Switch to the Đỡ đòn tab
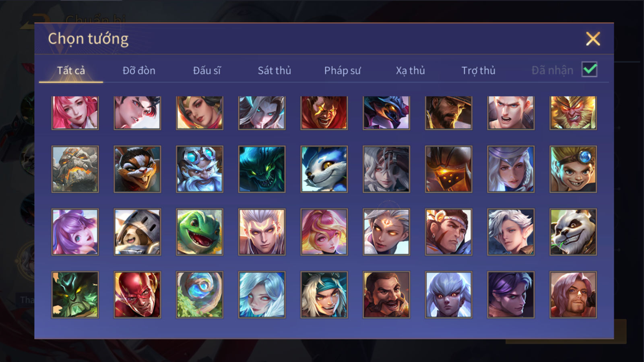The width and height of the screenshot is (644, 362). [x=139, y=70]
